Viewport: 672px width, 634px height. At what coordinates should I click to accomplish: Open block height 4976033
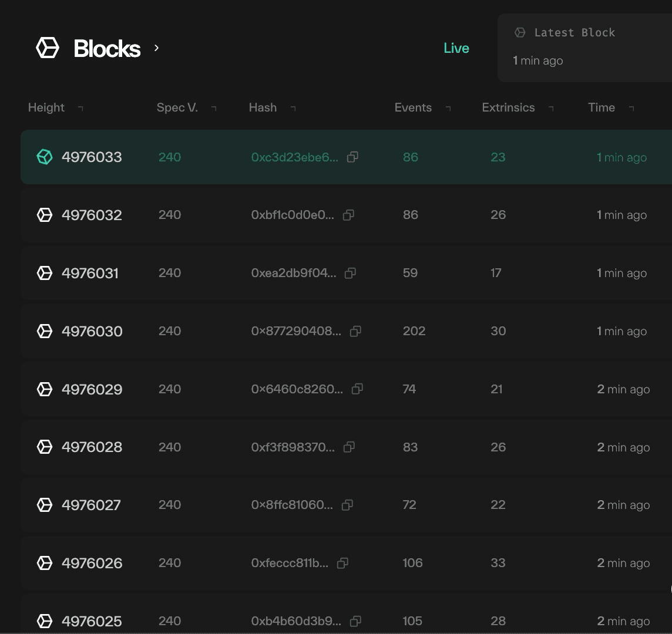pos(92,157)
